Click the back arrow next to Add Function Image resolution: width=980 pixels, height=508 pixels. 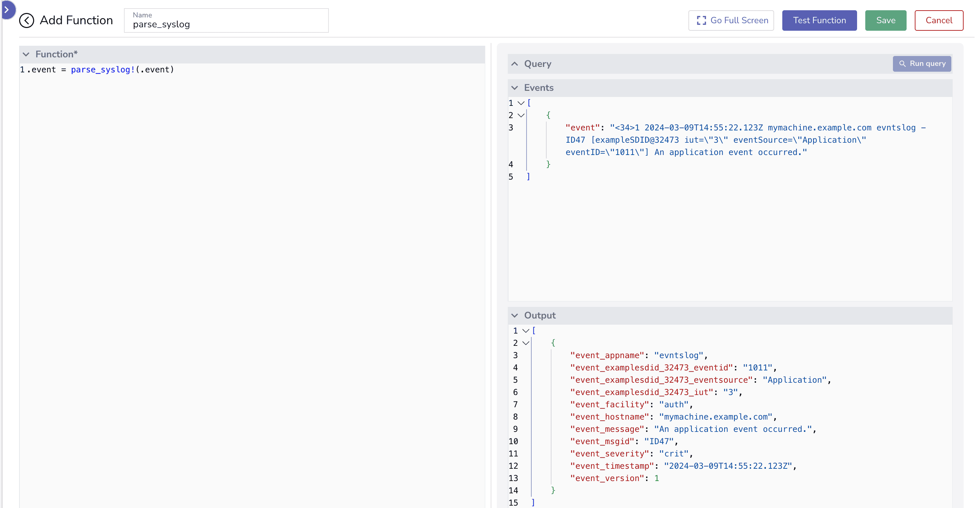pyautogui.click(x=27, y=20)
